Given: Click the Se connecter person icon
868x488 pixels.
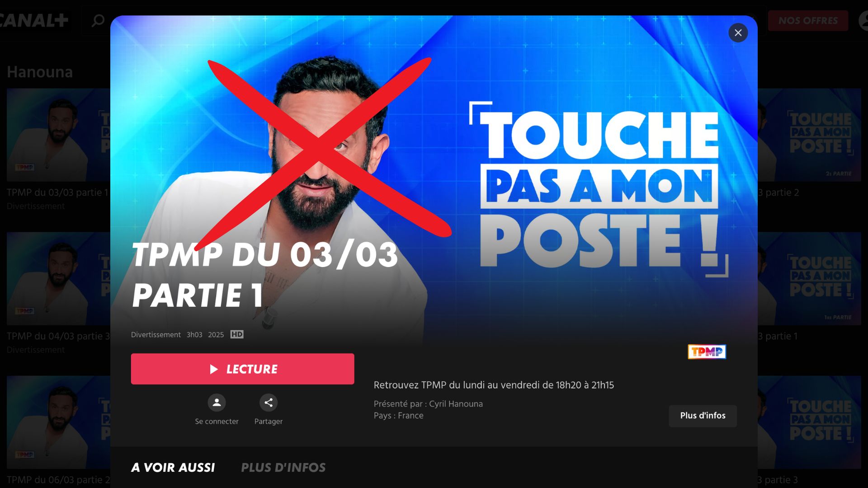Looking at the screenshot, I should click(217, 403).
